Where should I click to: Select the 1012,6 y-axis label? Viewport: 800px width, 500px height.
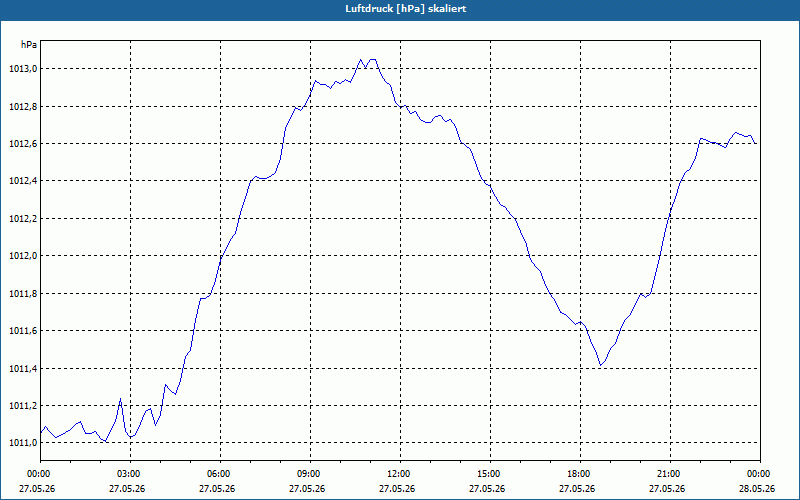tap(23, 144)
